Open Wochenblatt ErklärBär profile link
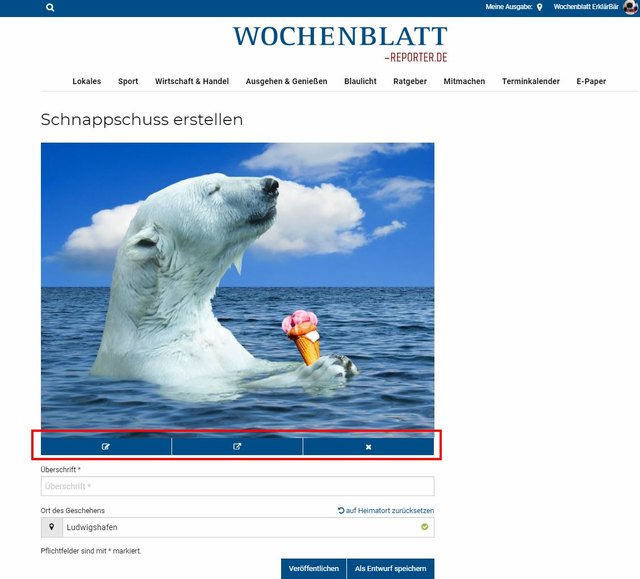Image resolution: width=640 pixels, height=579 pixels. click(x=586, y=7)
